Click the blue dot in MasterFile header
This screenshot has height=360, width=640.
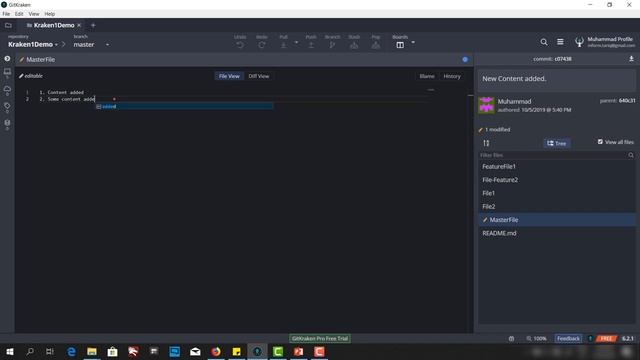coord(465,60)
